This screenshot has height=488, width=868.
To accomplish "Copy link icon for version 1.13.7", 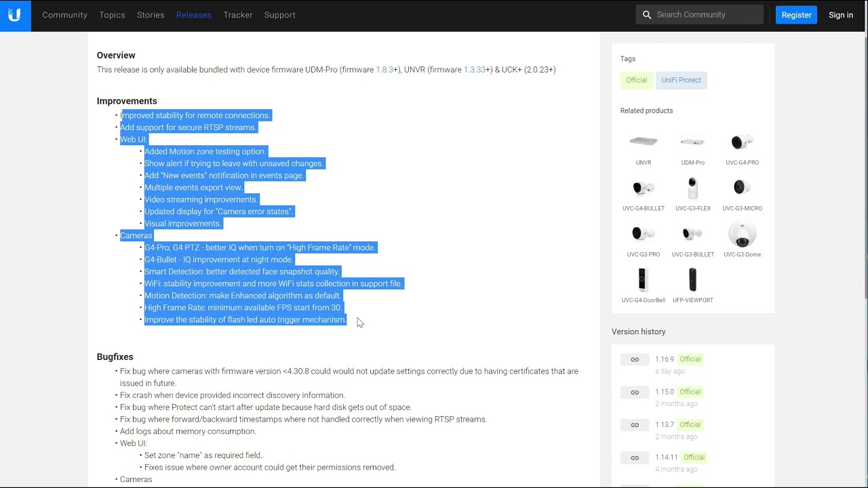I will coord(635,425).
